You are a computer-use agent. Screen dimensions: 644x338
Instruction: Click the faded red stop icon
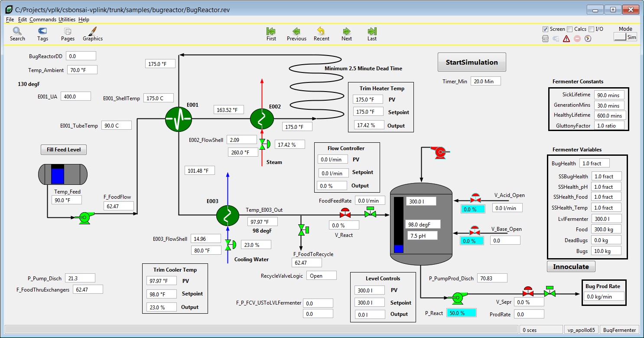pos(577,39)
